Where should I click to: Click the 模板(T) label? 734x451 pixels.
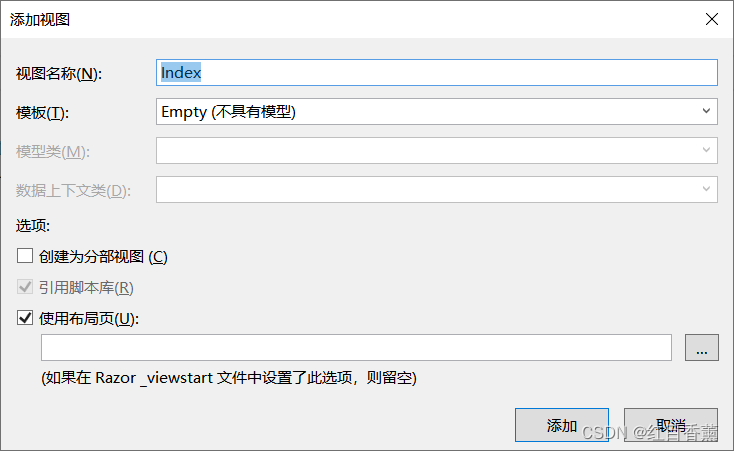[x=42, y=113]
